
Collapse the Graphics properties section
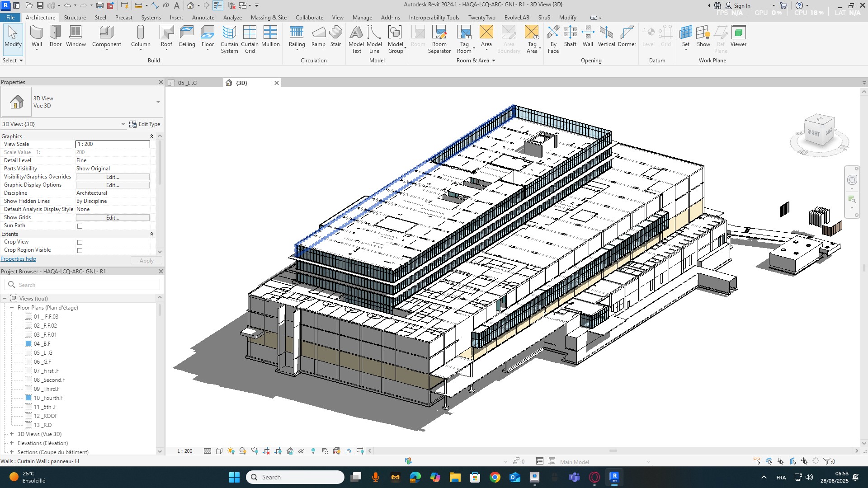(x=151, y=136)
